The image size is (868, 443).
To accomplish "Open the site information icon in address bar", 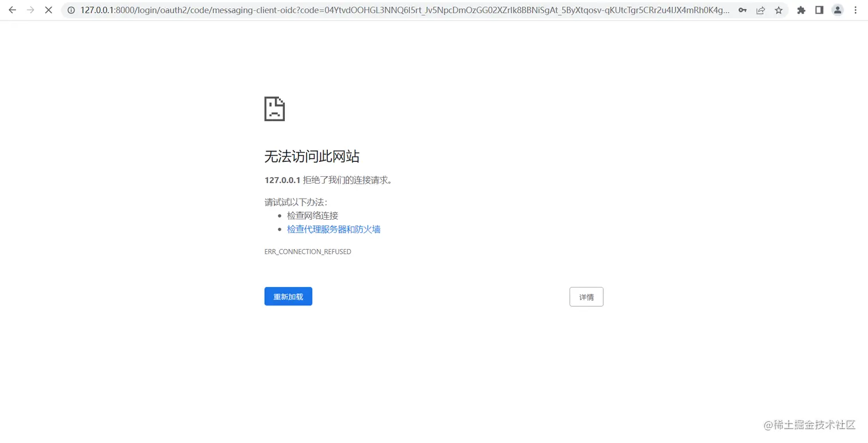I will point(70,10).
